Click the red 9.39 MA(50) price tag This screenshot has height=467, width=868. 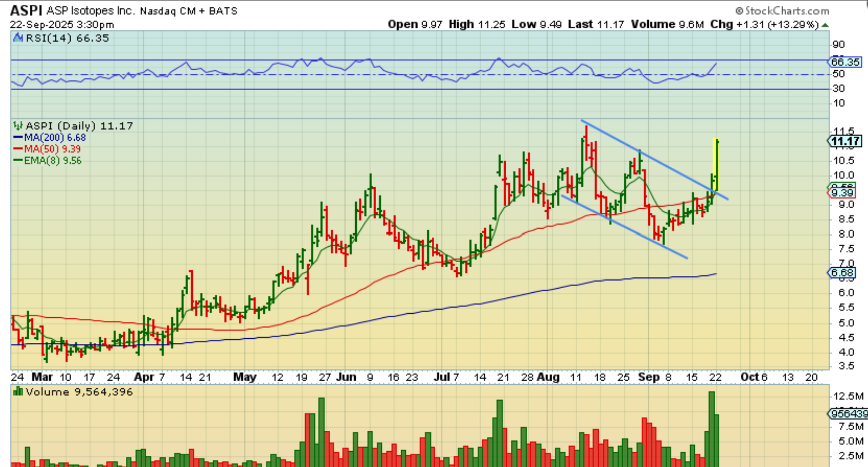tap(842, 193)
